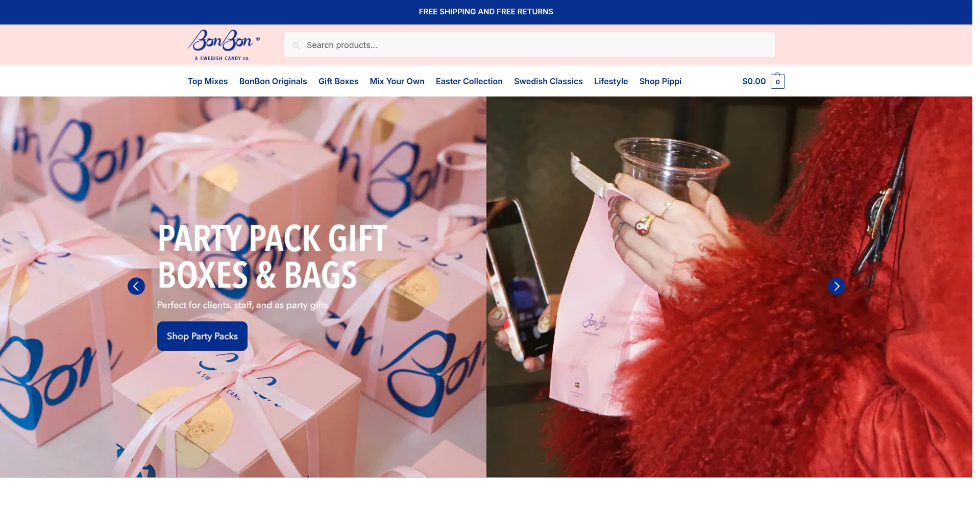Focus the Search products field
This screenshot has width=980, height=507.
pyautogui.click(x=529, y=45)
